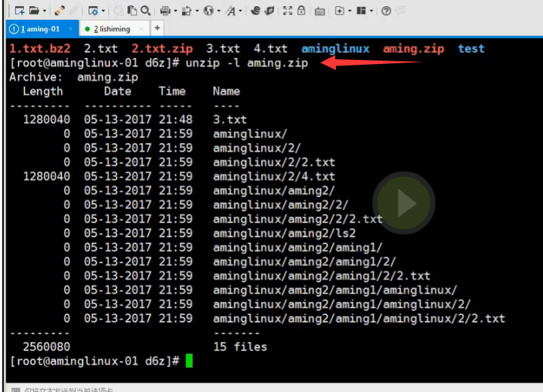Click the red 2.txt.zip file name
543x392 pixels.
[x=162, y=49]
